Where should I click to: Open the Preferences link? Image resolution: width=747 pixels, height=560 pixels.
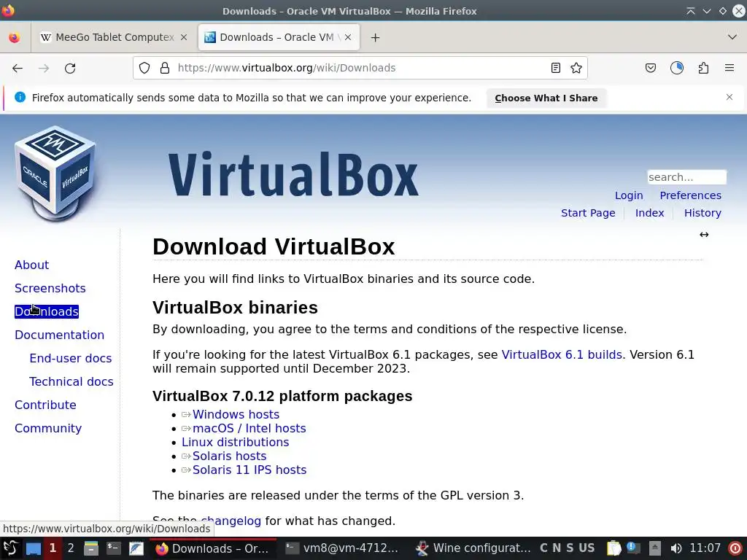click(690, 195)
